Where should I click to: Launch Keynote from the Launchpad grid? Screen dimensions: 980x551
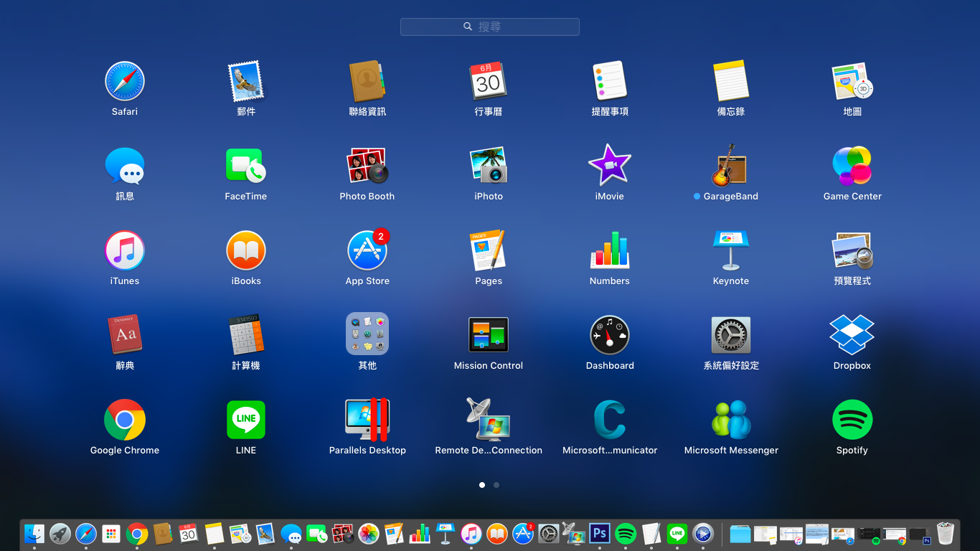pos(731,250)
